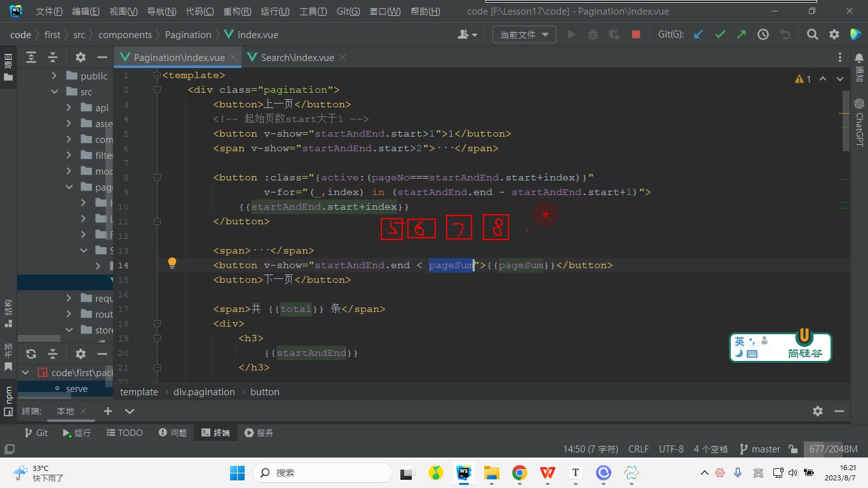Click the CRLF line separator setting
Screen dimensions: 868x488
coord(639,449)
